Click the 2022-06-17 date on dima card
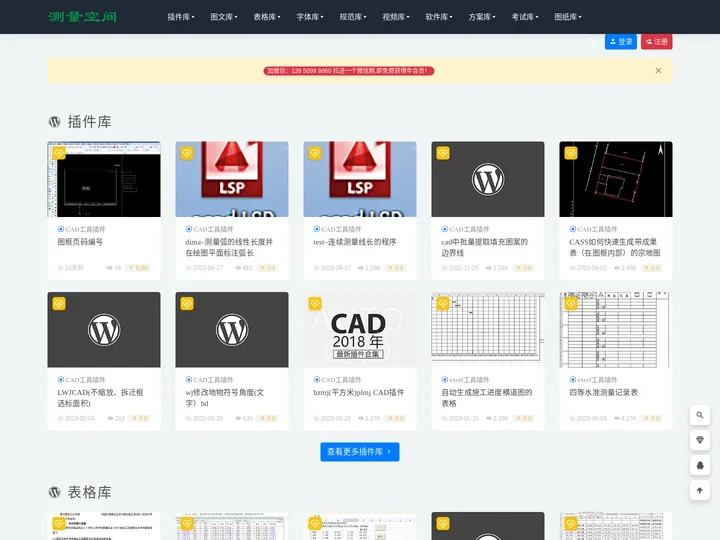 point(204,268)
